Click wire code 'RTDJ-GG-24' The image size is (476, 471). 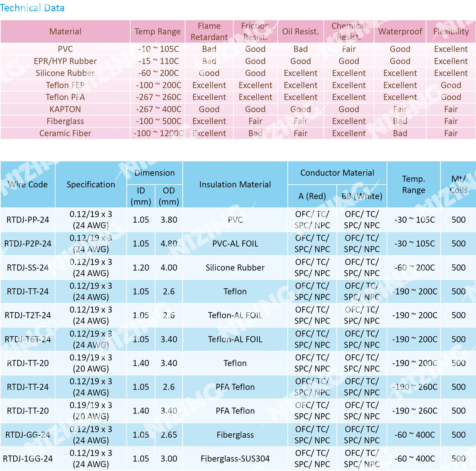point(28,435)
